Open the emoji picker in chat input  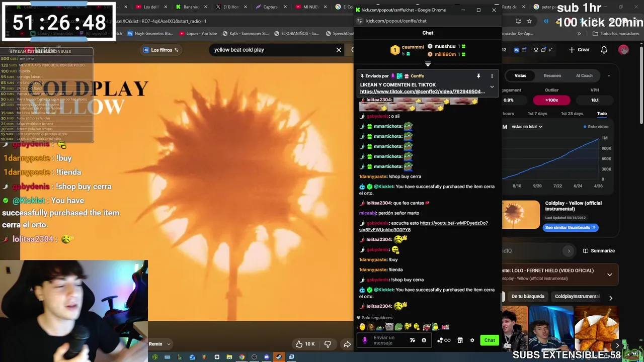point(424,340)
